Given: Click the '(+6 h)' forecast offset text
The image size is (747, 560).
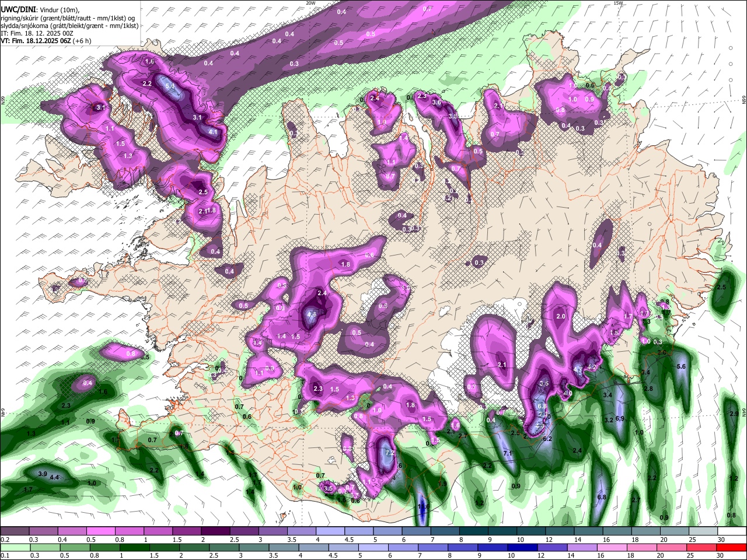Looking at the screenshot, I should (x=82, y=41).
